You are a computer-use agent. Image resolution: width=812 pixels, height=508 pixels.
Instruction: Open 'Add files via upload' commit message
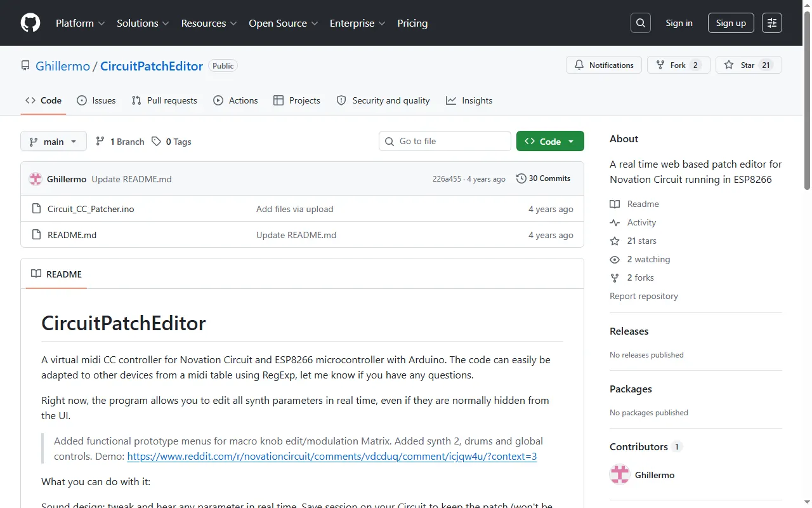[294, 209]
